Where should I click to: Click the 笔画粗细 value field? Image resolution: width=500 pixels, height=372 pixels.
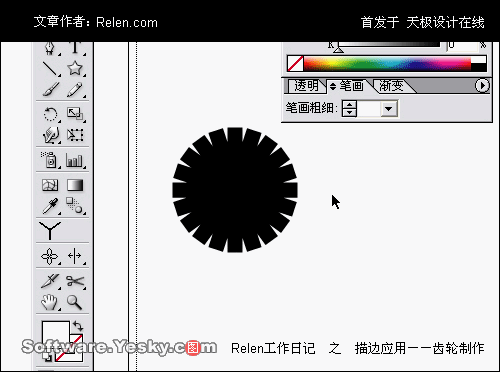point(368,108)
